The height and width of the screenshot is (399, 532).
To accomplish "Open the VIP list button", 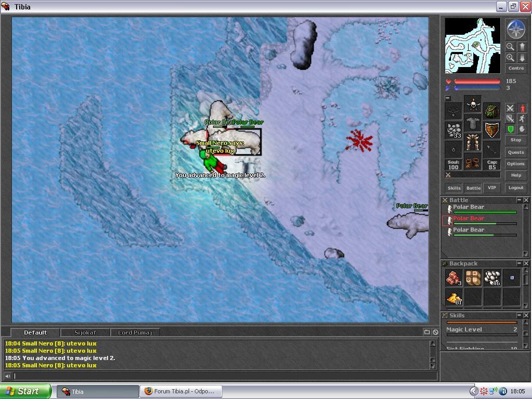I will pos(491,188).
